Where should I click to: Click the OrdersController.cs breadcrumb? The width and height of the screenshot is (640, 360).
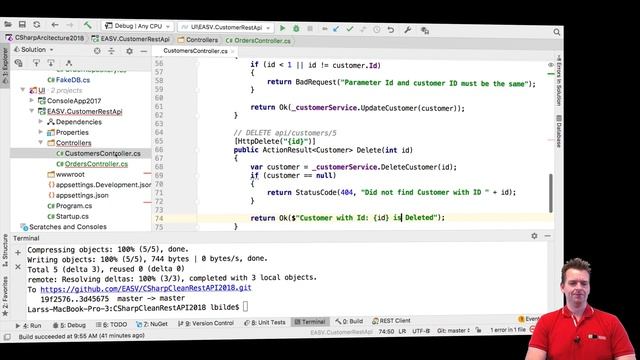tap(258, 41)
